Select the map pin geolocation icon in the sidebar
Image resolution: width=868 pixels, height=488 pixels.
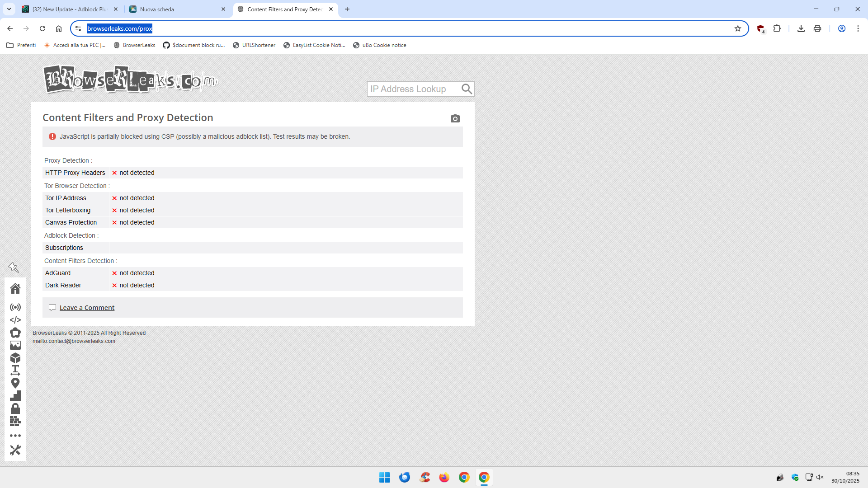(x=15, y=383)
